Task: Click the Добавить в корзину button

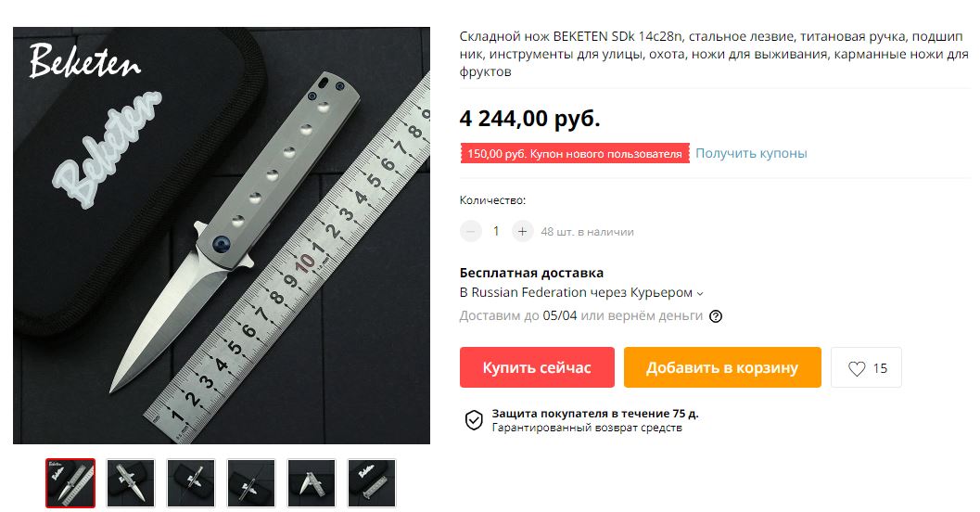Action: pyautogui.click(x=722, y=367)
